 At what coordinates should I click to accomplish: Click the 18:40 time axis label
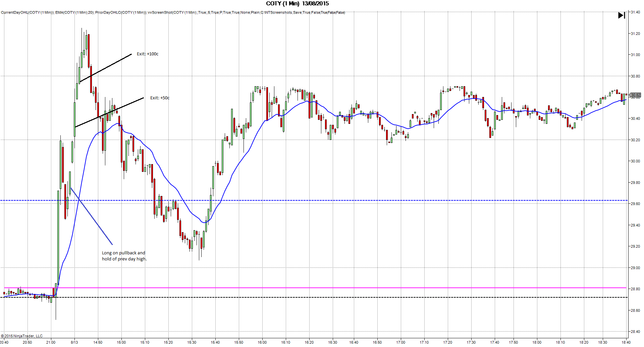click(626, 342)
